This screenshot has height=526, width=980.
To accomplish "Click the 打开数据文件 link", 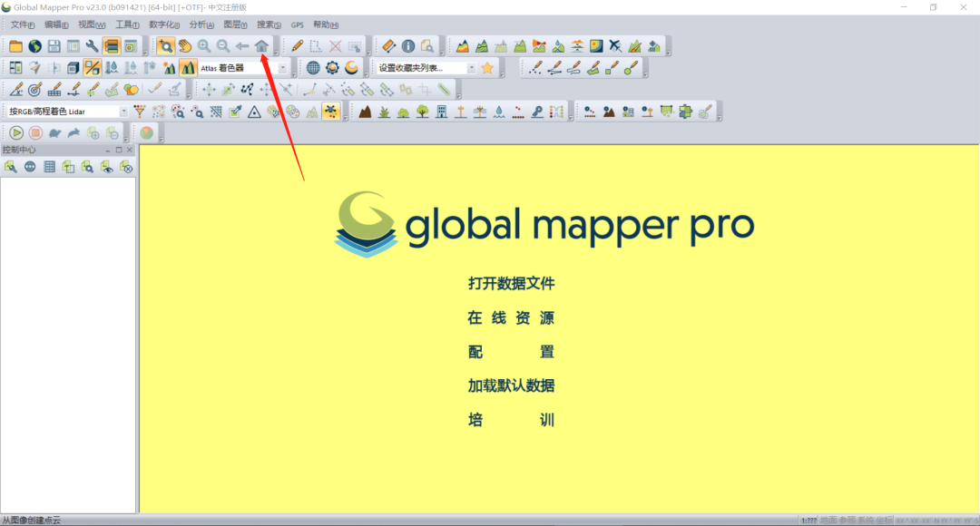I will tap(511, 284).
